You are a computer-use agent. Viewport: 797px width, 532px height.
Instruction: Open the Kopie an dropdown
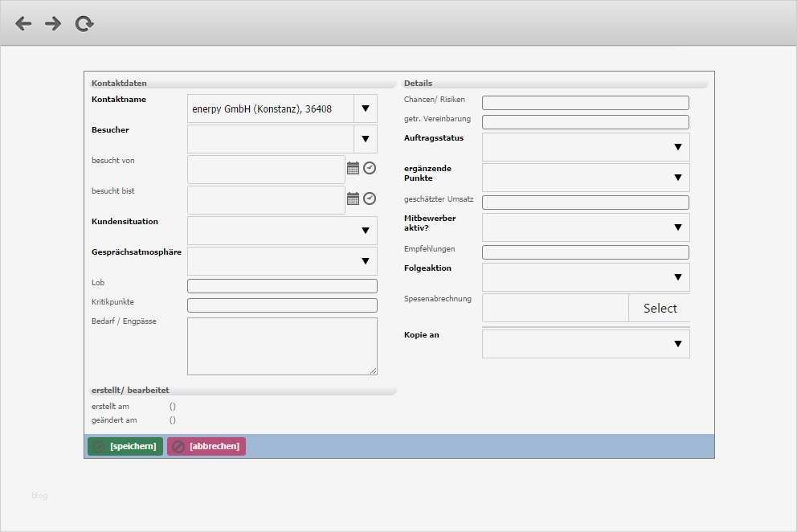tap(586, 344)
